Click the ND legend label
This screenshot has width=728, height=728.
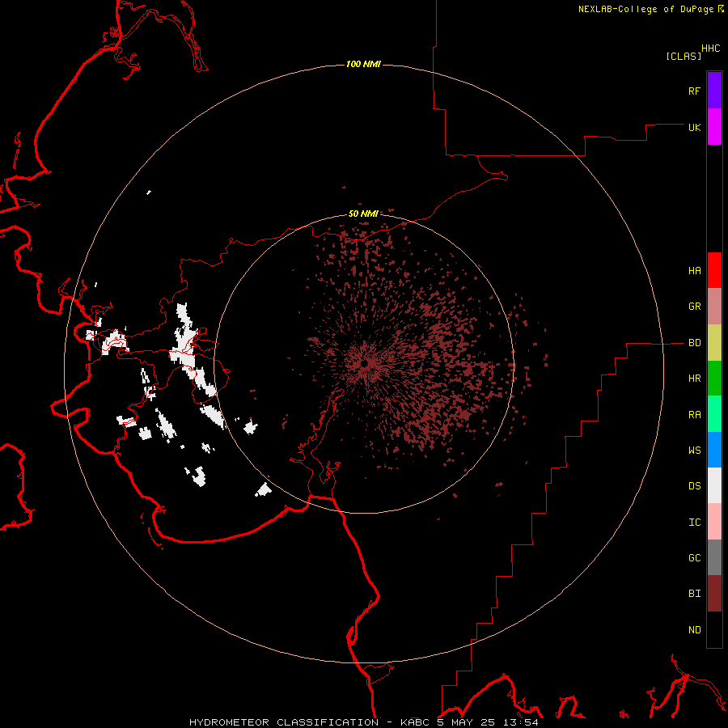click(x=694, y=630)
